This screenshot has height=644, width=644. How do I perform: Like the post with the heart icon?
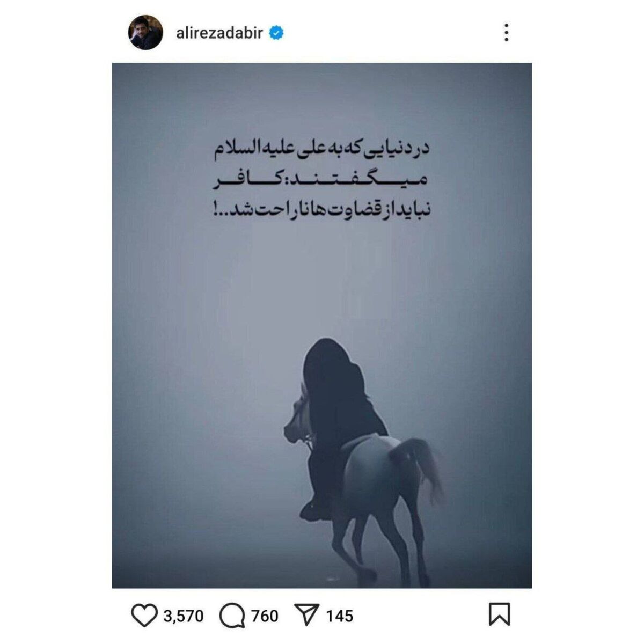tap(144, 615)
